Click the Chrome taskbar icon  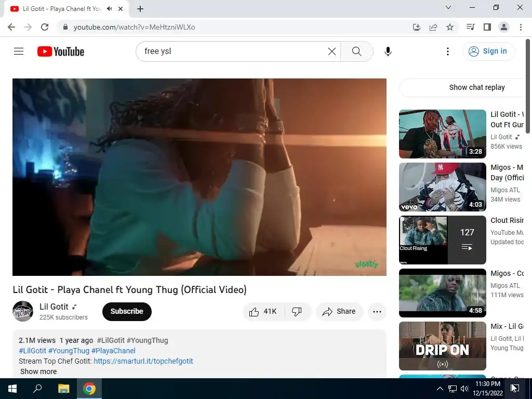click(x=89, y=389)
